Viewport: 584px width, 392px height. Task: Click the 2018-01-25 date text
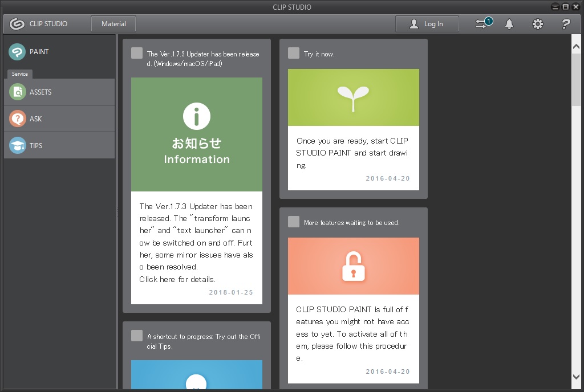point(231,292)
